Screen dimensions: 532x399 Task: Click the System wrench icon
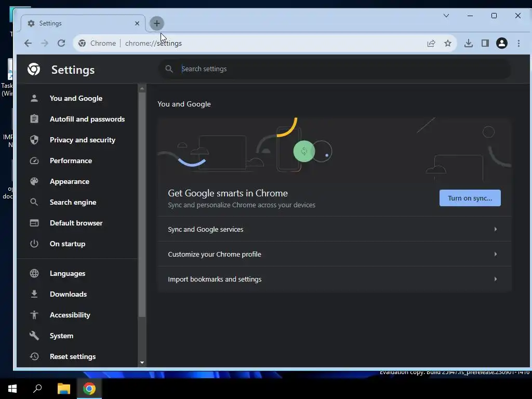click(34, 336)
